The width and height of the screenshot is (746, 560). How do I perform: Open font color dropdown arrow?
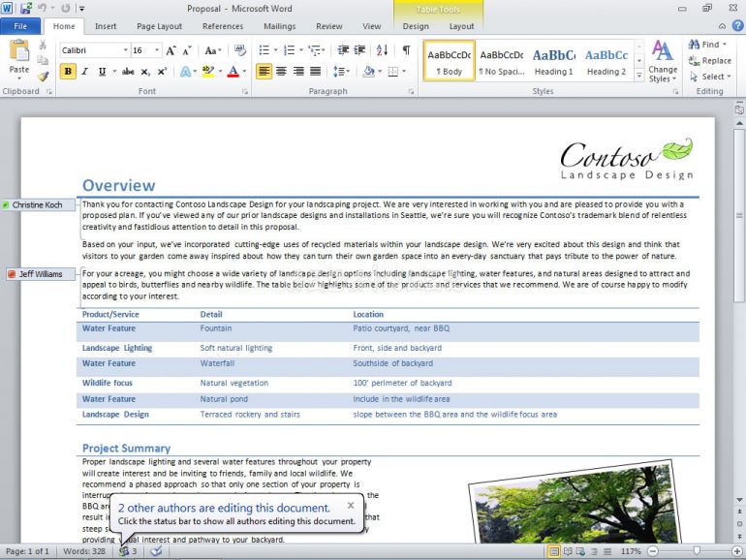244,72
